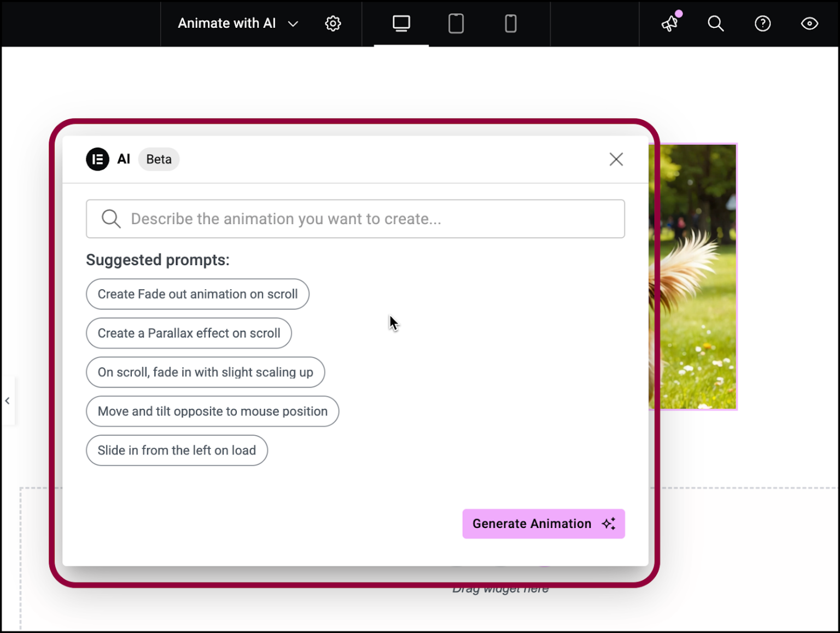Open the finder search icon
This screenshot has height=633, width=840.
click(715, 24)
